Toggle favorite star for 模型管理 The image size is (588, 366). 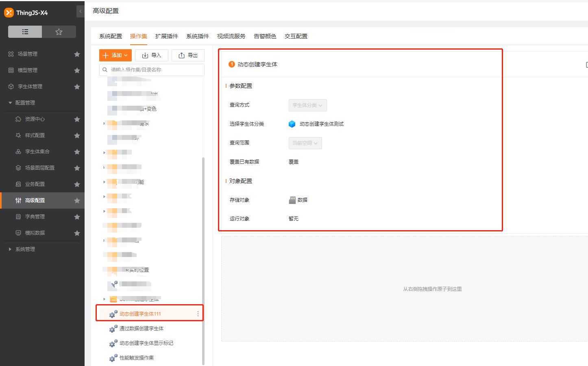[x=77, y=70]
